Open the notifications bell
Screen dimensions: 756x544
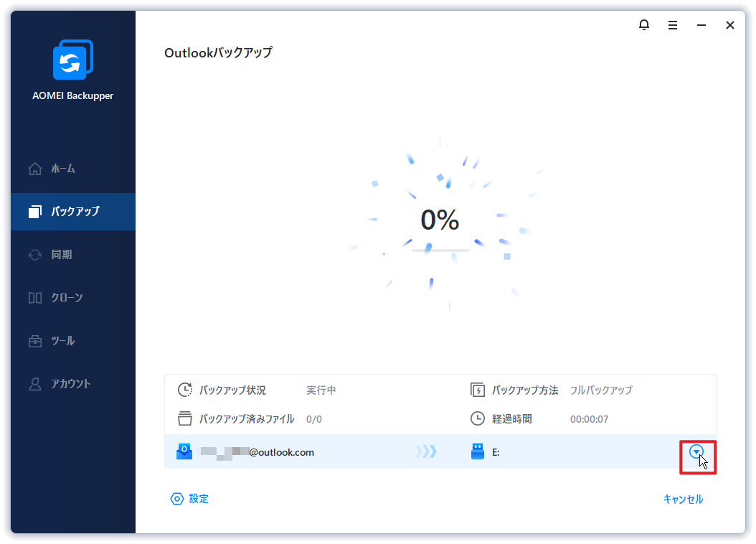(644, 24)
